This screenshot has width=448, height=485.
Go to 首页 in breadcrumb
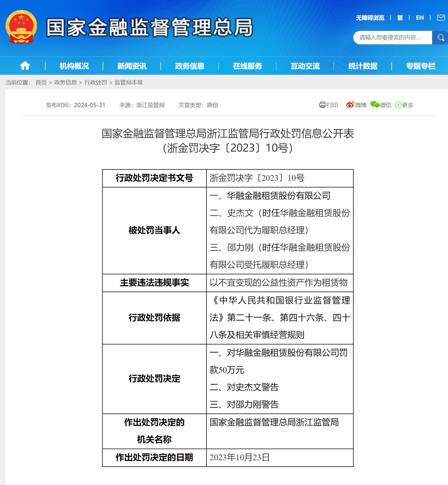(41, 82)
